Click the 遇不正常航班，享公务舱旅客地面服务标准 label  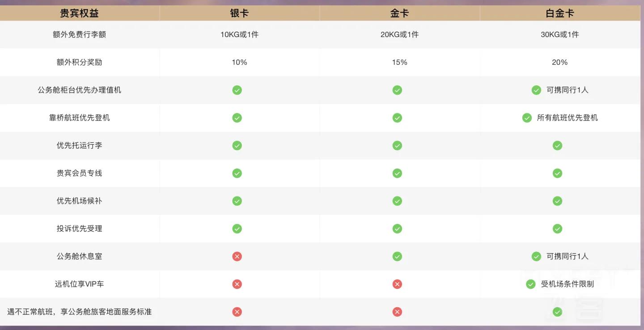point(80,311)
